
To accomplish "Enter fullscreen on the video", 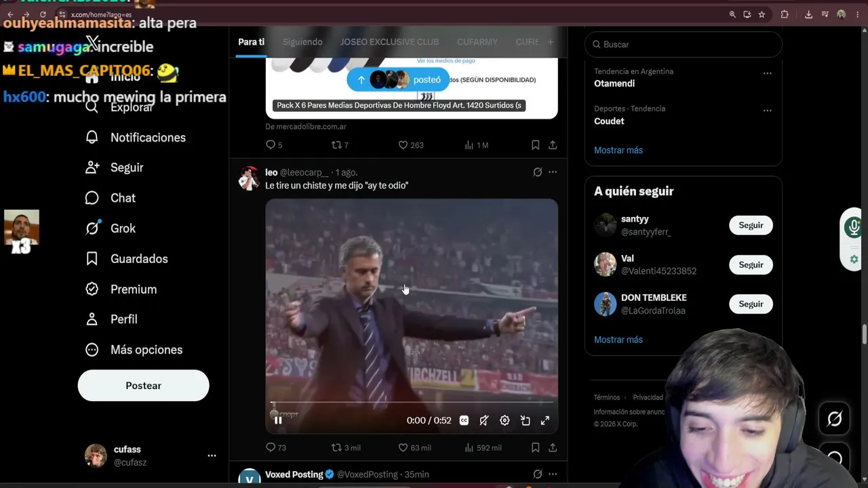I will coord(545,420).
